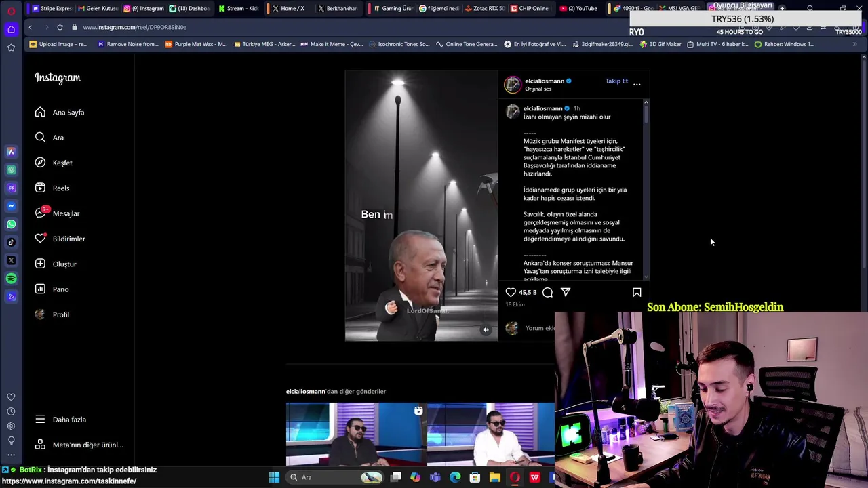Switch to (2) YouTube tab

[x=578, y=9]
